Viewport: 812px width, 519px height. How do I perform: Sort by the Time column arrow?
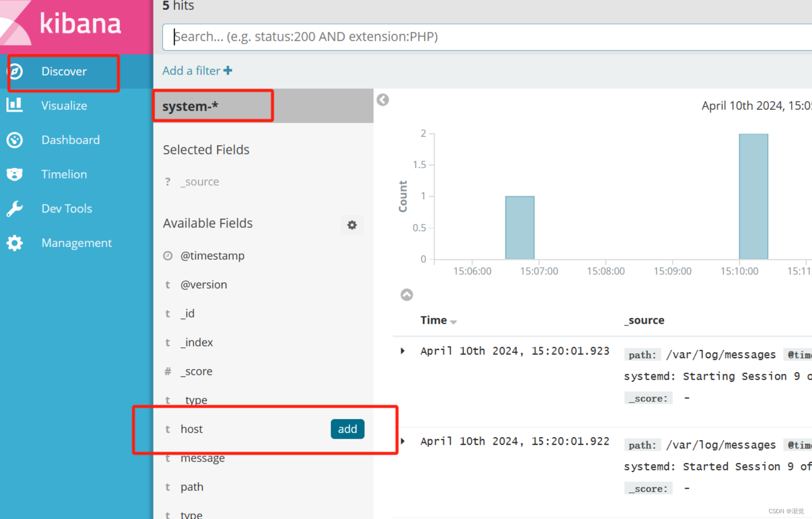(453, 322)
